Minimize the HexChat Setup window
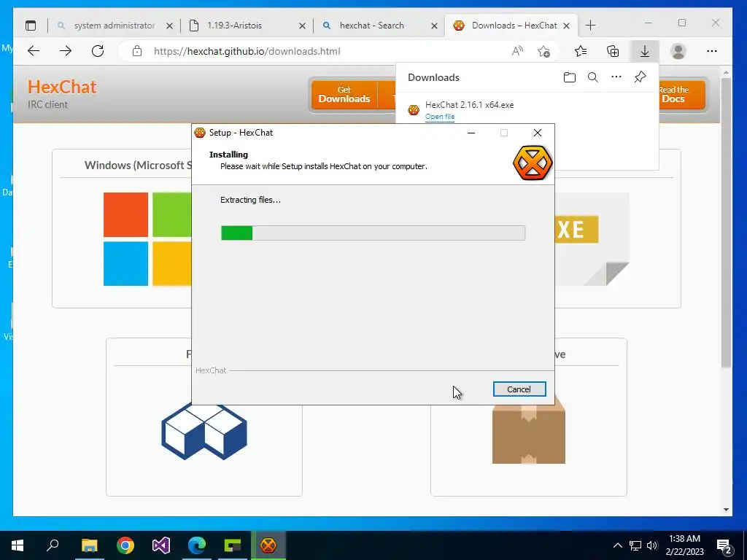 [x=471, y=133]
